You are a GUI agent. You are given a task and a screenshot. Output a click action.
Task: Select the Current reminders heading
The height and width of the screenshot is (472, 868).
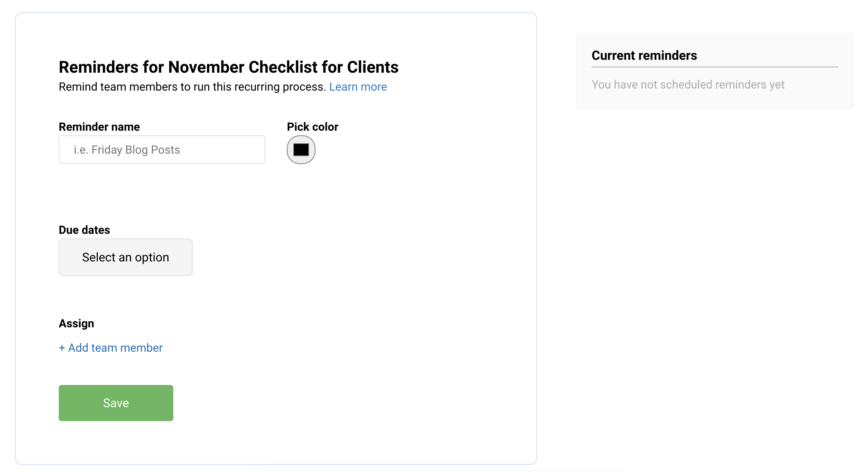coord(644,56)
